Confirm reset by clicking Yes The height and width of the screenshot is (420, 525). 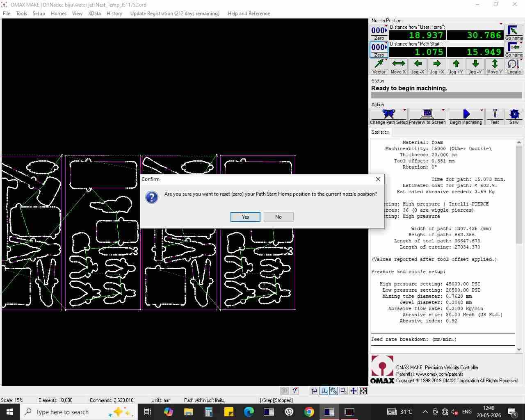(x=245, y=217)
